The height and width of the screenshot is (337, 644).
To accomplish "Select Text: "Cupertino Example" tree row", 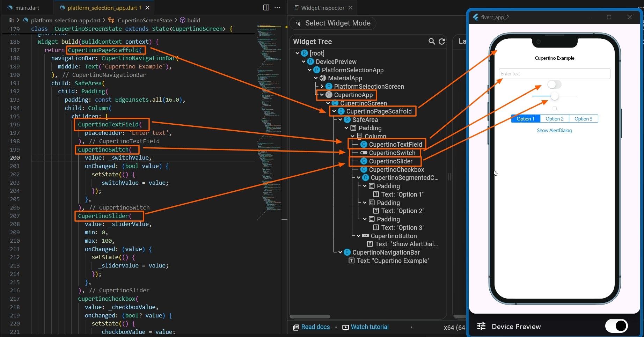I will click(x=389, y=261).
